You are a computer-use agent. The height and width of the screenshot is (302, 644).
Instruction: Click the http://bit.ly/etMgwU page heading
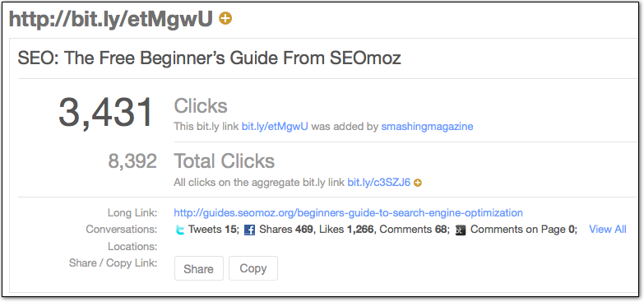coord(111,19)
